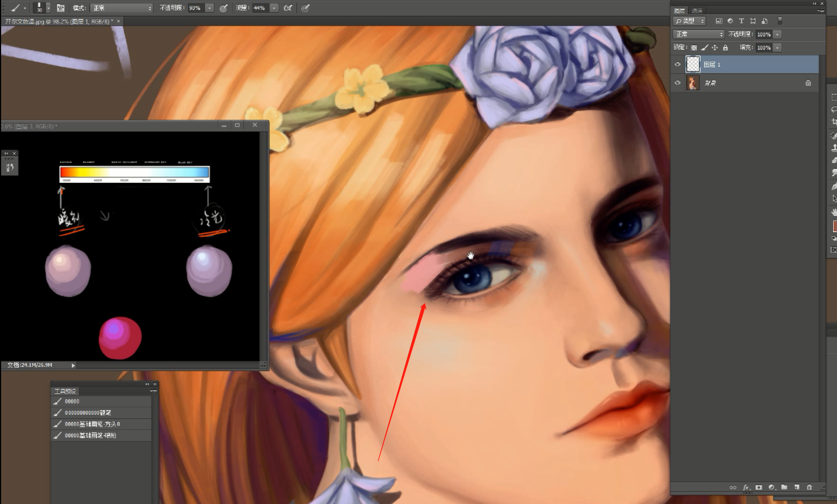Create a new group folder icon
Image resolution: width=837 pixels, height=504 pixels.
tap(784, 487)
